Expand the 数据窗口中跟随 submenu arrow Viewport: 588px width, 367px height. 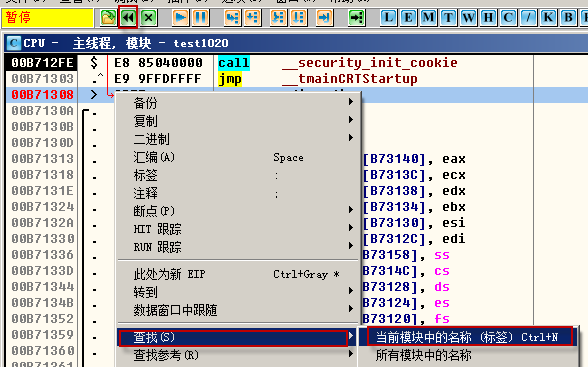coord(351,309)
